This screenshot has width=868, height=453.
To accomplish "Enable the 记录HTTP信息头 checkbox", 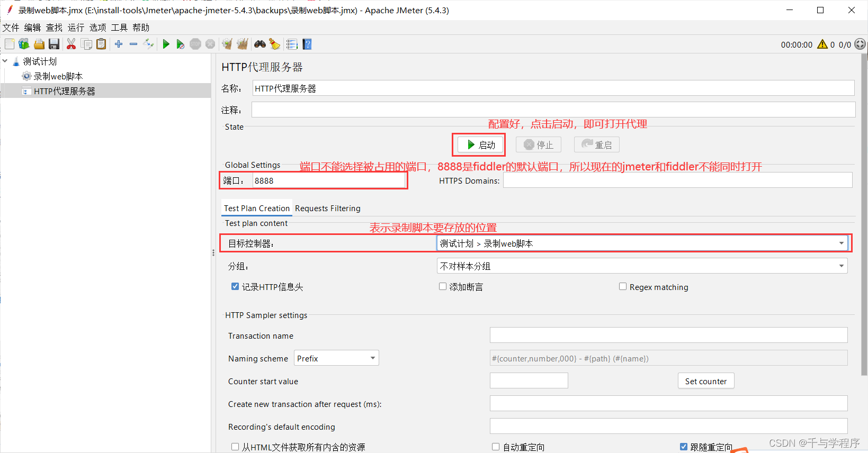I will 235,286.
